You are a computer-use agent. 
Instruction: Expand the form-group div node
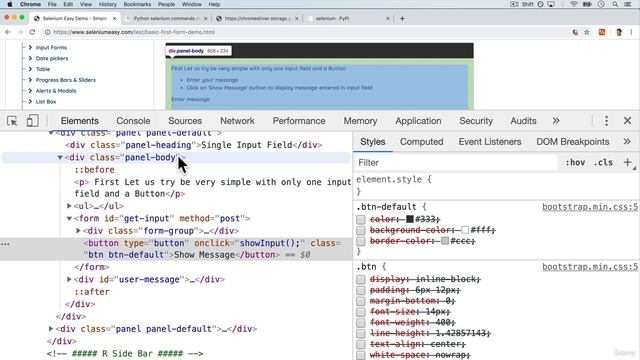[78, 231]
